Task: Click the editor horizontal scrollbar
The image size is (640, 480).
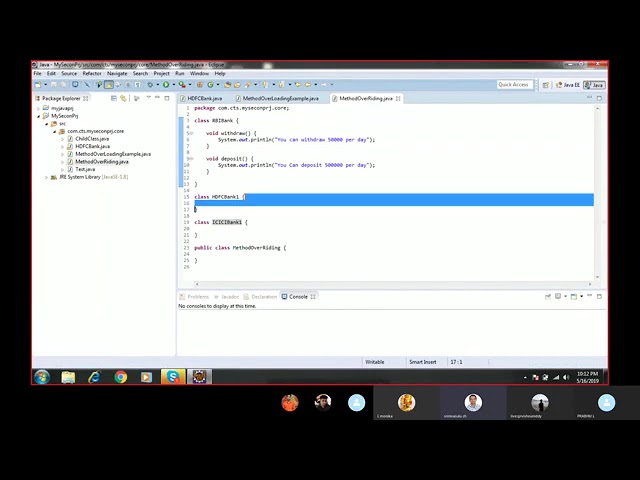Action: click(393, 284)
